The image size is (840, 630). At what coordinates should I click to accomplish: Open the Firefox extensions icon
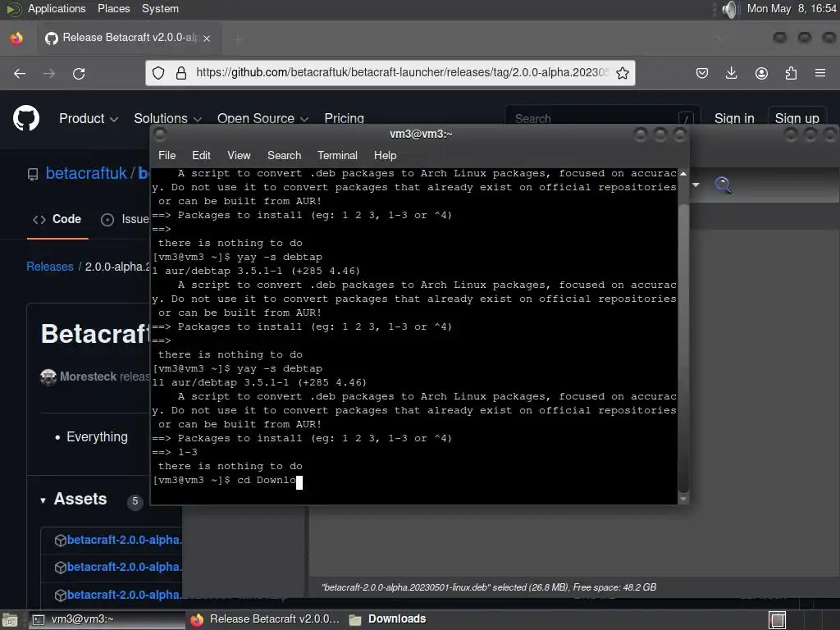pyautogui.click(x=791, y=73)
